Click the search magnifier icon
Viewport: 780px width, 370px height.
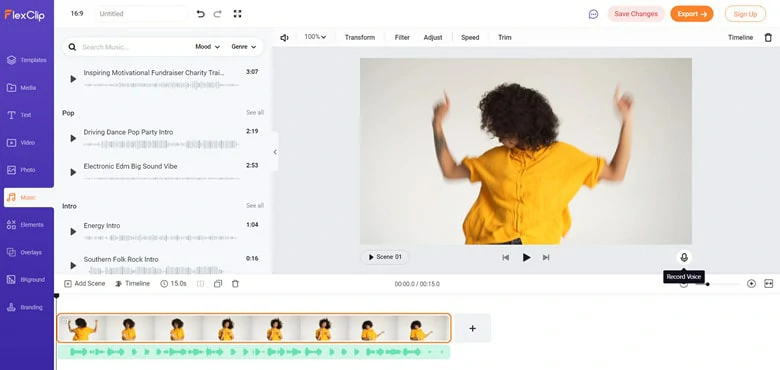(x=72, y=47)
